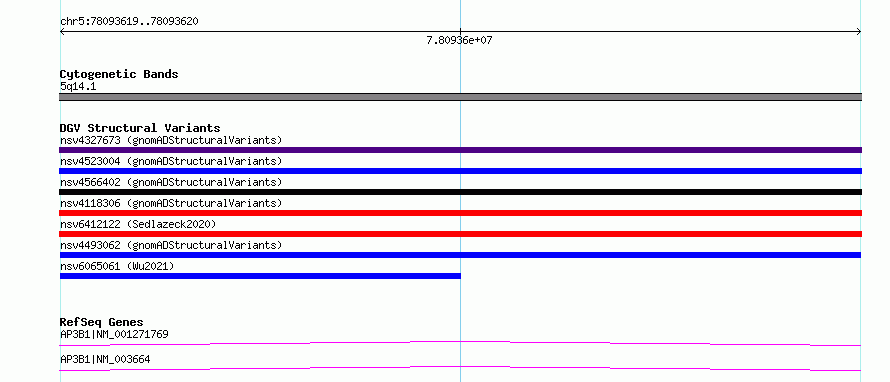
Task: Click the 7.80936e+07 ruler tick label
Action: click(x=459, y=40)
